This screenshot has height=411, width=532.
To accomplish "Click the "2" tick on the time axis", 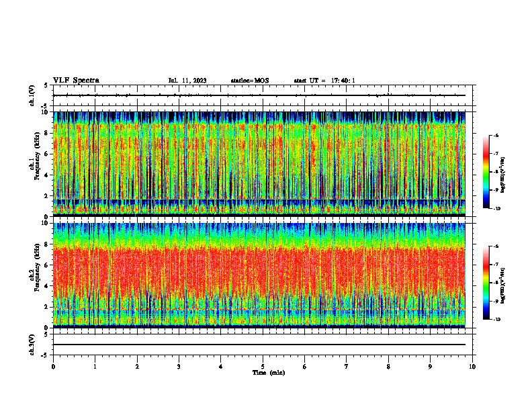I will click(x=137, y=367).
